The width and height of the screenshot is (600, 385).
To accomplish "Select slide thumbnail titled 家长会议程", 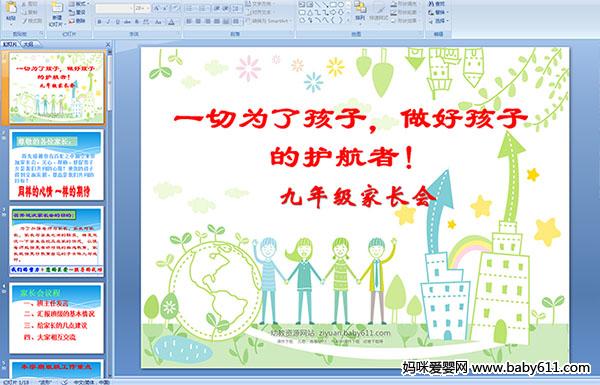I will click(57, 318).
